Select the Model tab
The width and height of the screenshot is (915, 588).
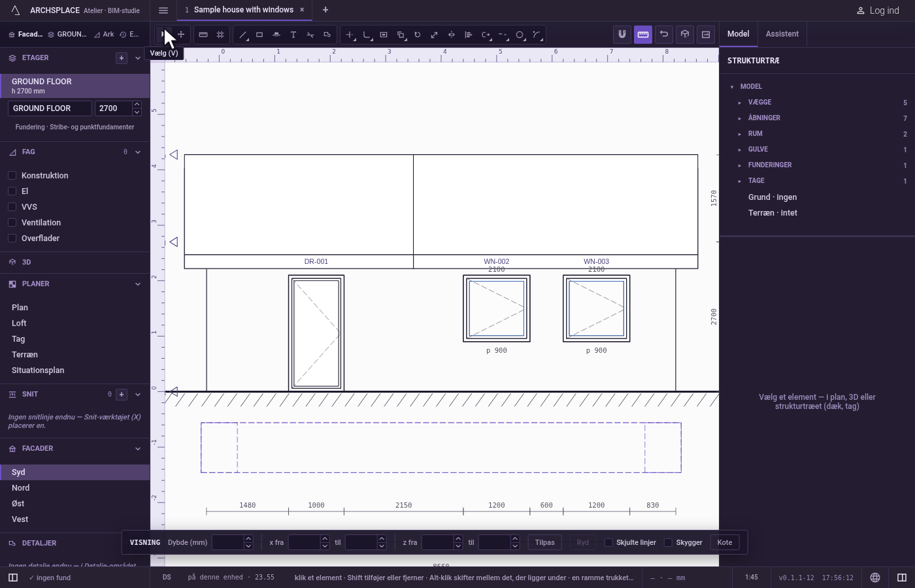tap(739, 34)
